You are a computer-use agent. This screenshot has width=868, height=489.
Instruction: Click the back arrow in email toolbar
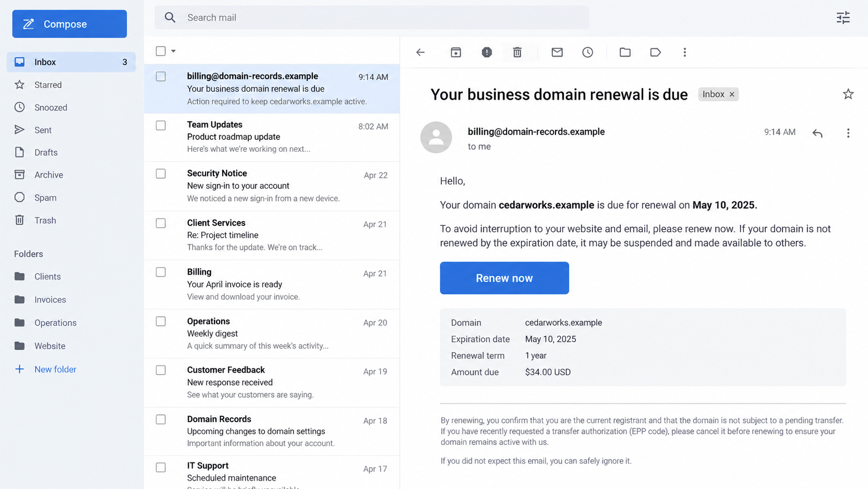click(x=421, y=52)
